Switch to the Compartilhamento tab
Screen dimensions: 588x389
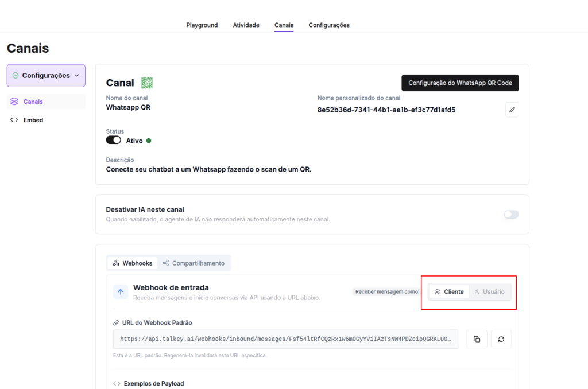click(194, 263)
